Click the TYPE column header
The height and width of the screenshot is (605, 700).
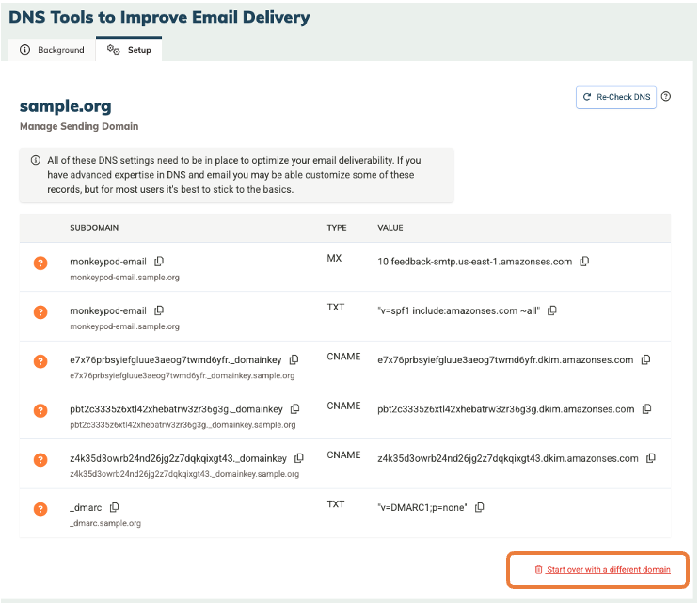(337, 228)
